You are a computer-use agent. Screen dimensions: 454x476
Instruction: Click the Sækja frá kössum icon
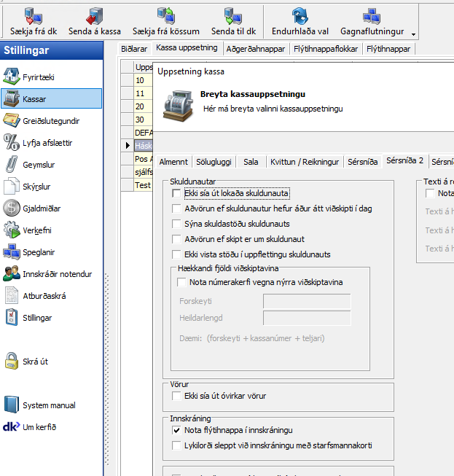(165, 15)
